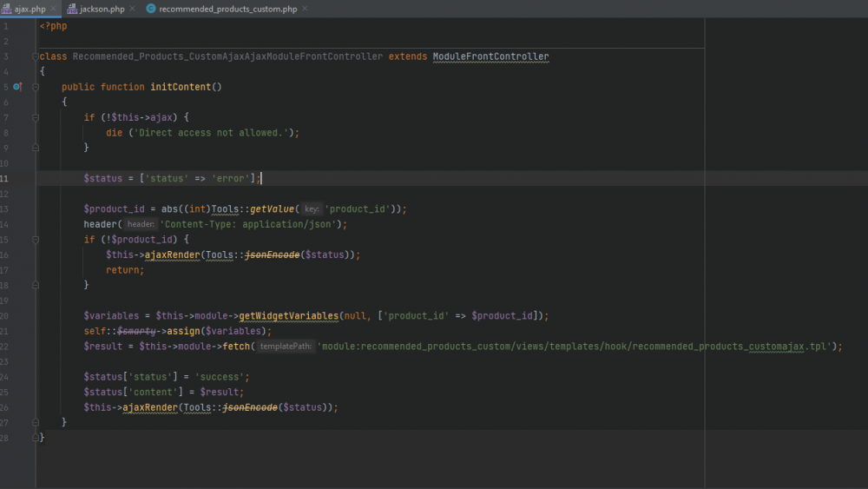
Task: Click the 'header:' parameter hint on line 14
Action: tap(141, 224)
